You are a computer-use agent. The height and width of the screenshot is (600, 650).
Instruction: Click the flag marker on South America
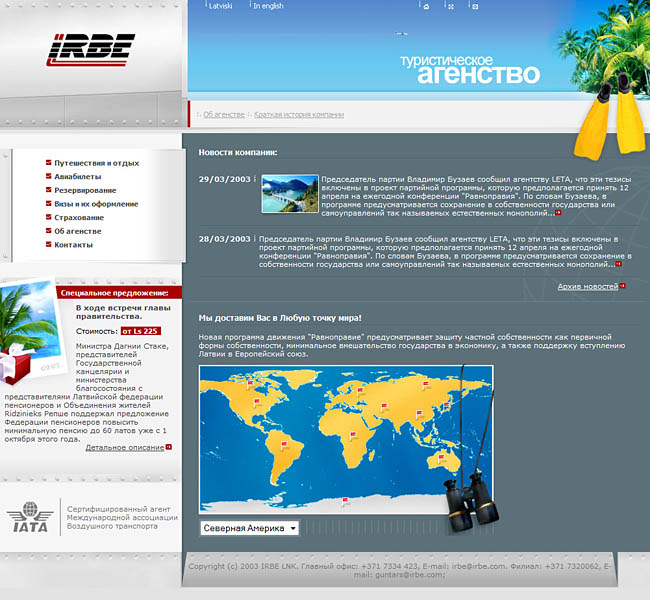(x=283, y=443)
